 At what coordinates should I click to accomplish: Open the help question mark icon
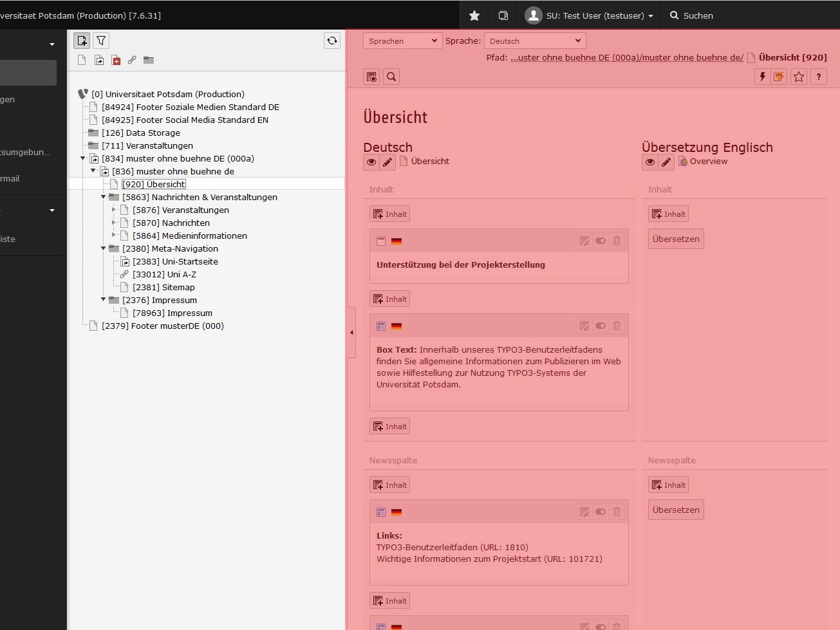click(818, 77)
